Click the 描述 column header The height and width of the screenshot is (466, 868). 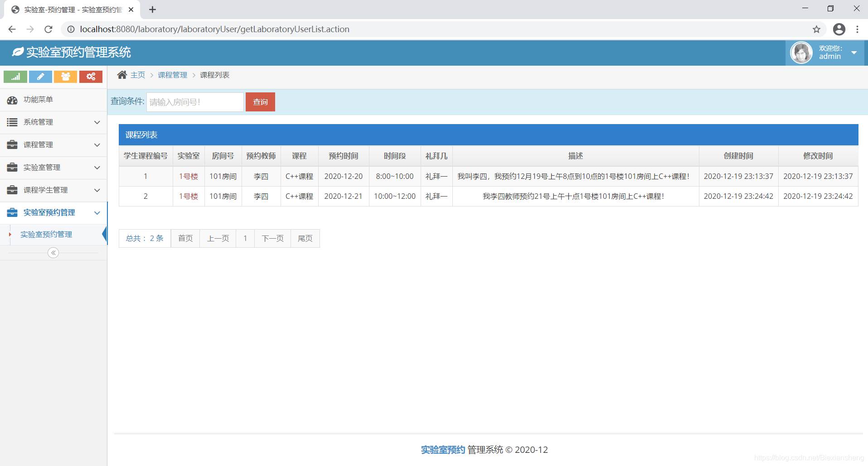coord(576,156)
